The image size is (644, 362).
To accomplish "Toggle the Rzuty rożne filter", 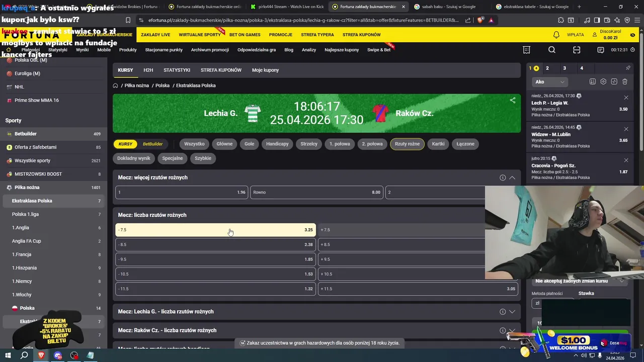I will tap(407, 144).
